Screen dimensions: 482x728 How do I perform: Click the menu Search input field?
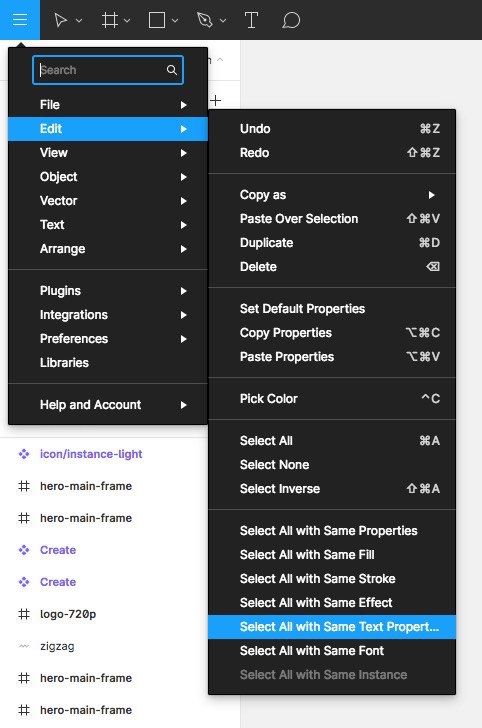108,70
